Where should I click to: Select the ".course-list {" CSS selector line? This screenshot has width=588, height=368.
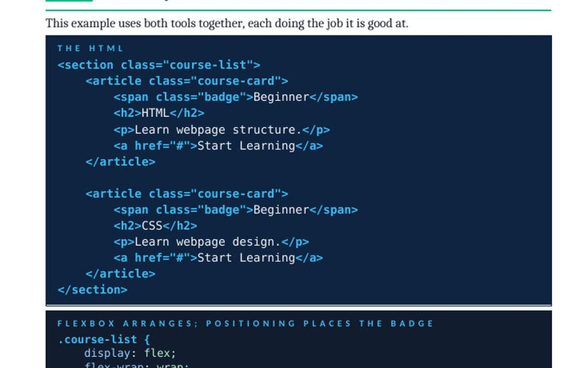click(104, 339)
